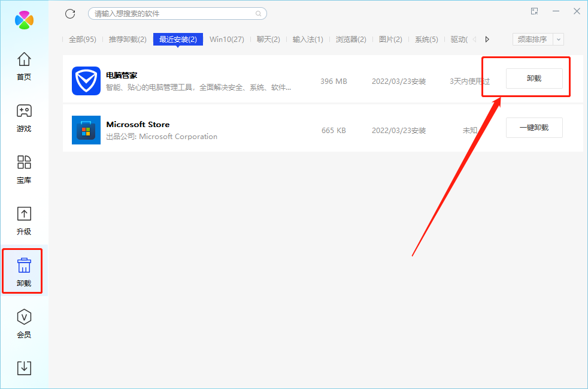The image size is (588, 389).
Task: Click 出品公司: Microsoft Corporation text
Action: click(x=162, y=137)
